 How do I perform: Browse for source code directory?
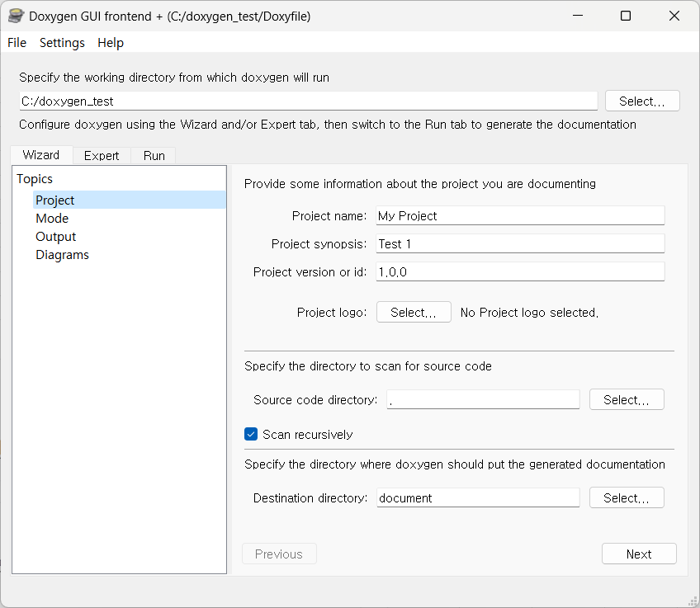(x=627, y=399)
